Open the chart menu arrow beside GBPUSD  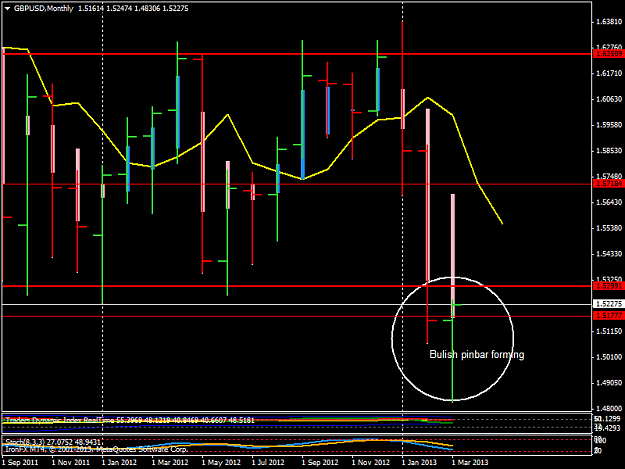coord(8,8)
